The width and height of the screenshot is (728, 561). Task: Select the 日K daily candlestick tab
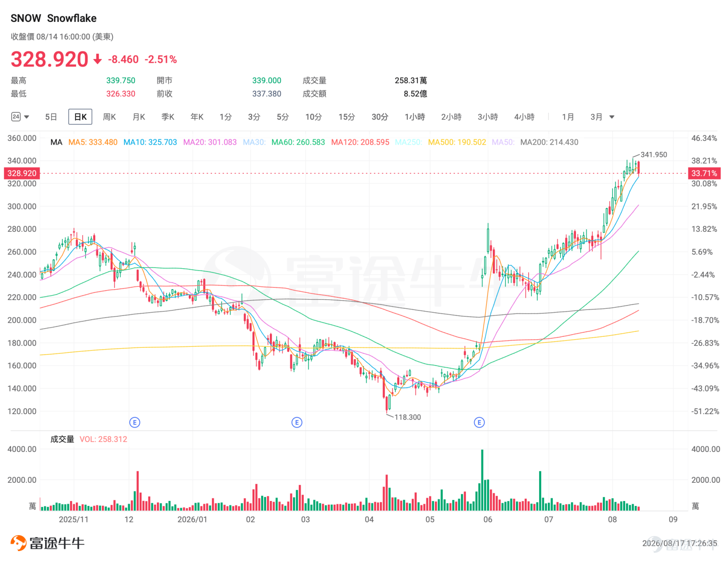81,117
